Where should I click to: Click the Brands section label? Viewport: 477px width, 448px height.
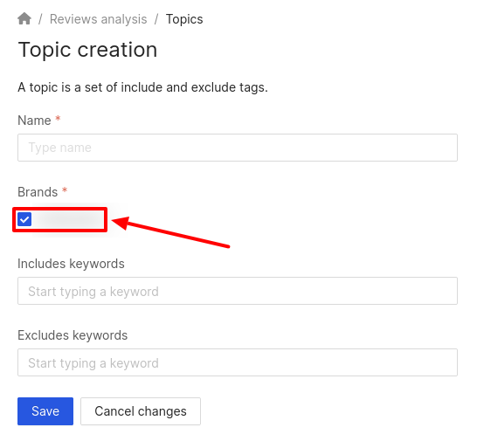(x=38, y=192)
